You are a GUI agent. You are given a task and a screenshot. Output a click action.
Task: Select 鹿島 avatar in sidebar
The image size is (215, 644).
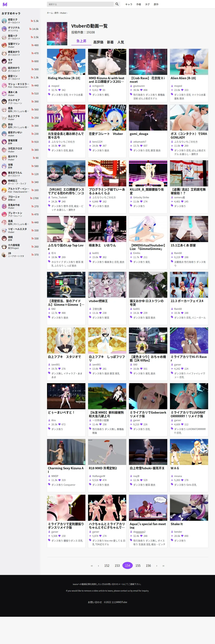4,110
